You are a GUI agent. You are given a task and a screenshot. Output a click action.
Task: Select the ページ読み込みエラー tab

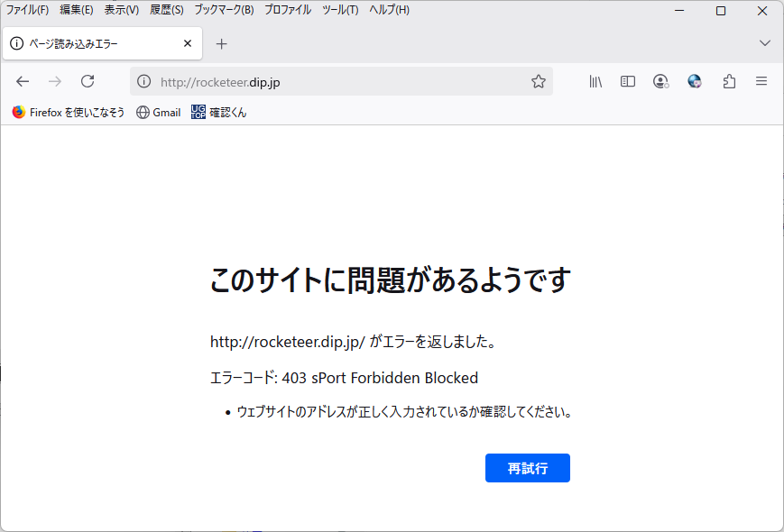tap(103, 43)
